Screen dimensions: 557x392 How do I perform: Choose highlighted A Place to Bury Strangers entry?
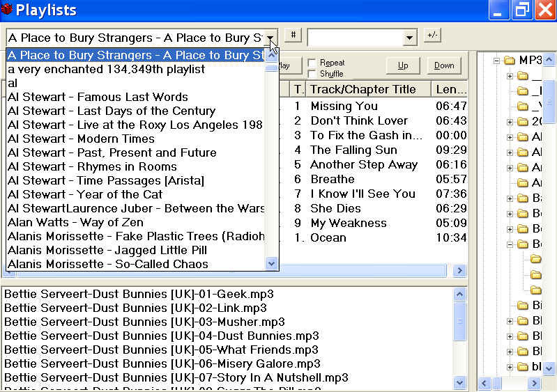136,55
